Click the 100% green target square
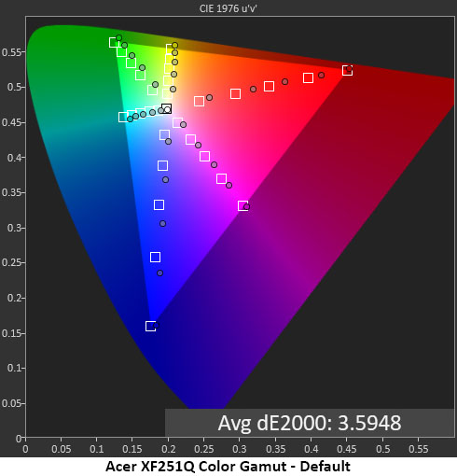The height and width of the screenshot is (476, 457). [114, 42]
